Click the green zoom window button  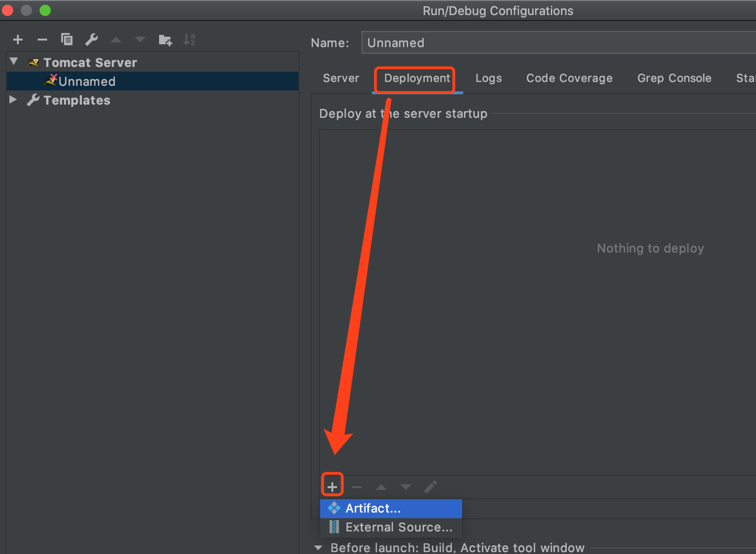coord(45,10)
